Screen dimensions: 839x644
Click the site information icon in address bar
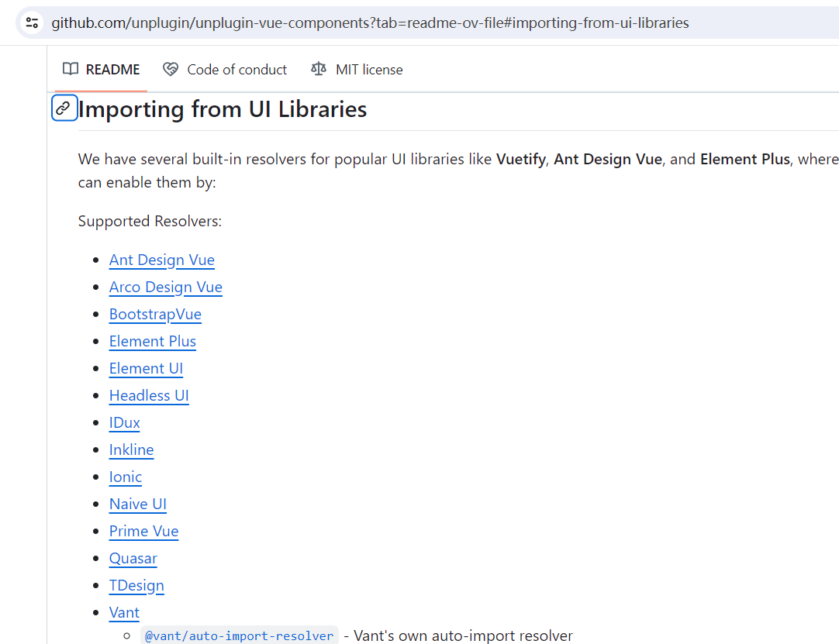[32, 22]
